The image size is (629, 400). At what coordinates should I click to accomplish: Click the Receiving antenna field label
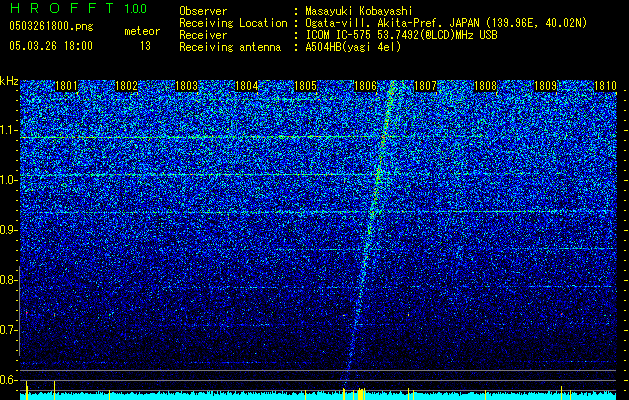230,47
